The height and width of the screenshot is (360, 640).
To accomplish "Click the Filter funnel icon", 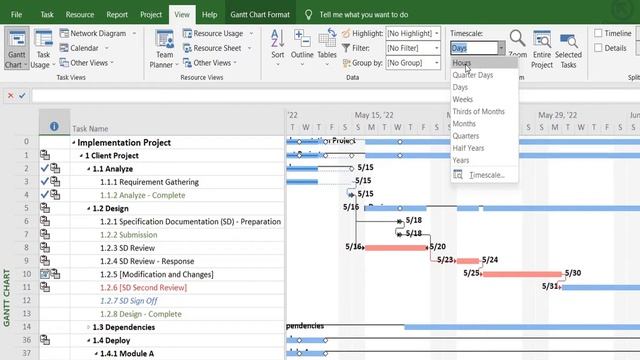I will point(346,48).
